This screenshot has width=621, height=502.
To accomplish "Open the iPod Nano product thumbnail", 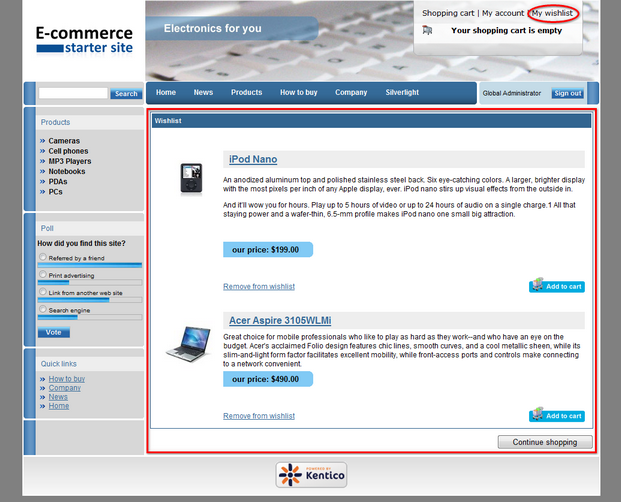I will [x=191, y=178].
